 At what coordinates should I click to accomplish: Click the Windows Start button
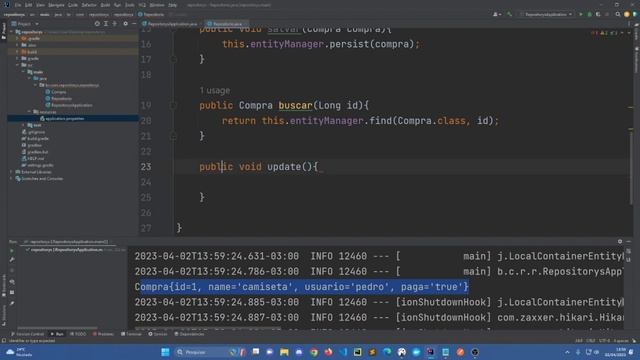[165, 352]
